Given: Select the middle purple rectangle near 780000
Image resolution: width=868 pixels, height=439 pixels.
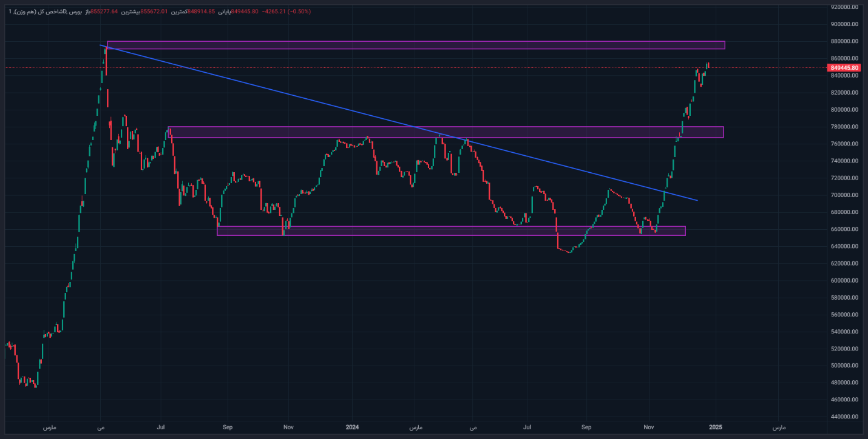Looking at the screenshot, I should pos(446,132).
